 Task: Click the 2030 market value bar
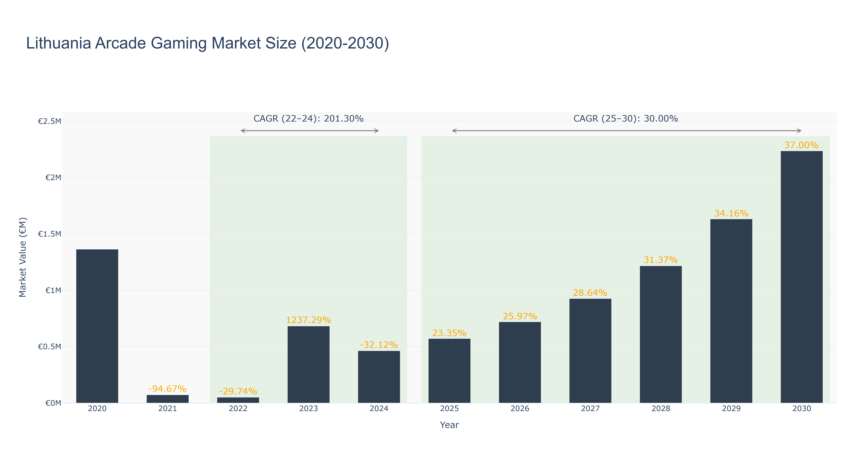point(802,277)
